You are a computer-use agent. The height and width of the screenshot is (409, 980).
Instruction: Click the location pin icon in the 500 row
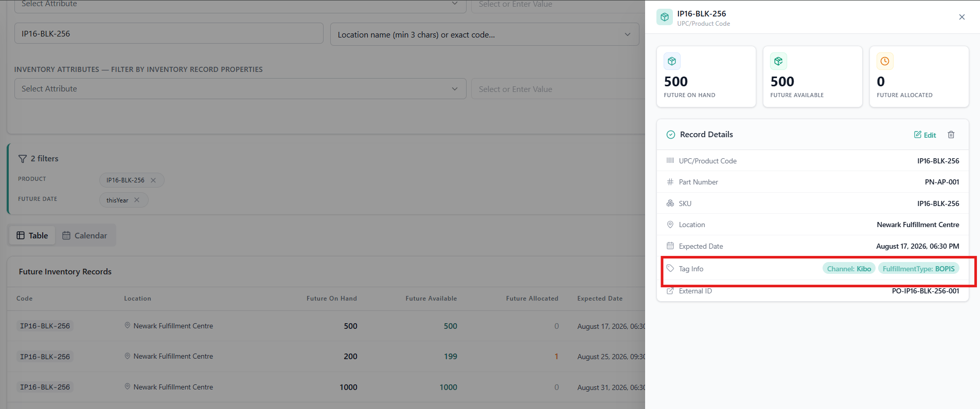coord(128,325)
